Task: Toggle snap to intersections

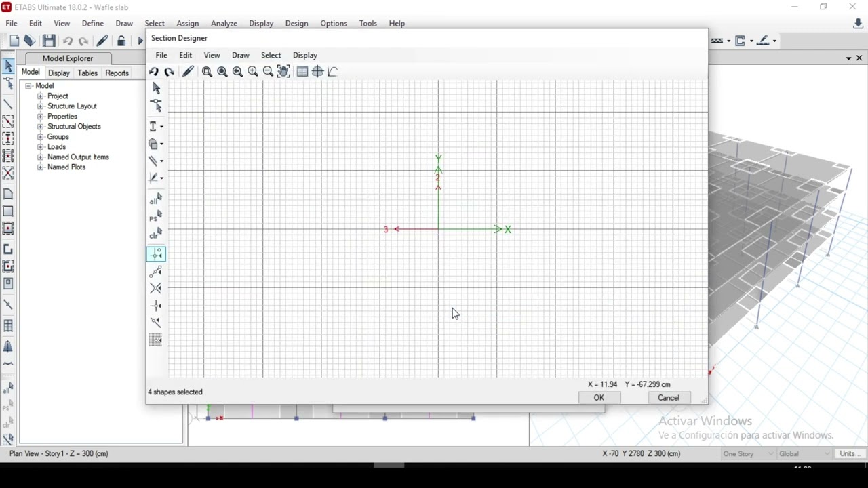Action: (x=156, y=289)
